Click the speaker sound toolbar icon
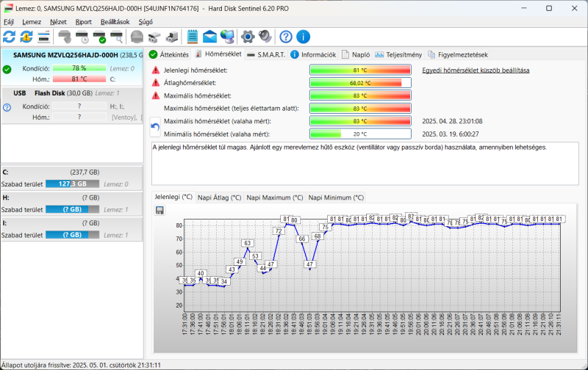 pos(265,37)
